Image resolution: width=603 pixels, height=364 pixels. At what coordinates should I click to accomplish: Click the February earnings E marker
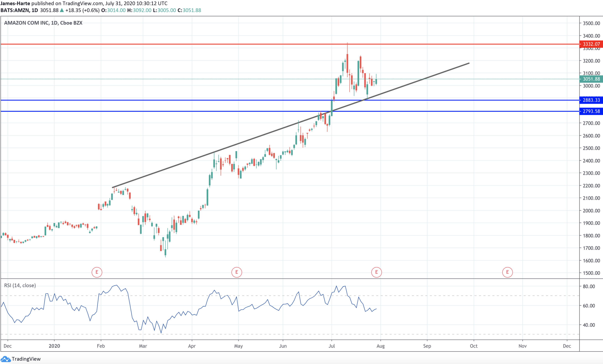click(x=97, y=272)
